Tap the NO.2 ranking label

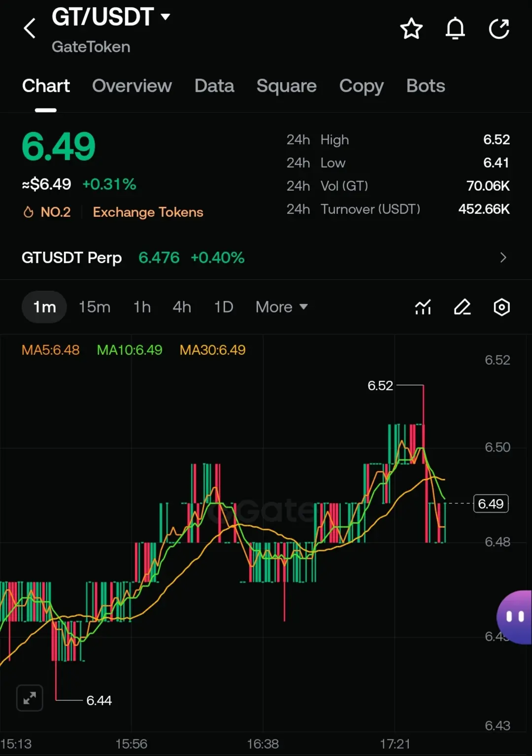(x=56, y=212)
